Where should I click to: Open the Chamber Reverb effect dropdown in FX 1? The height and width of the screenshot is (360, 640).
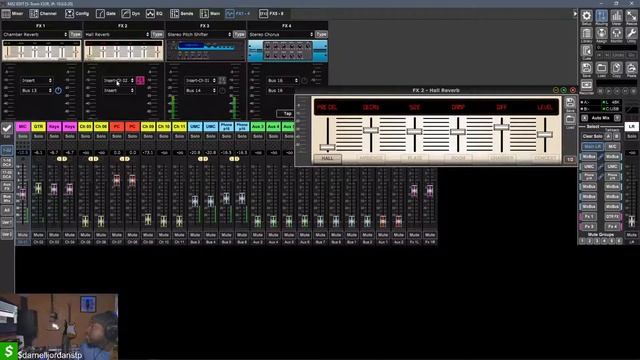(35, 35)
